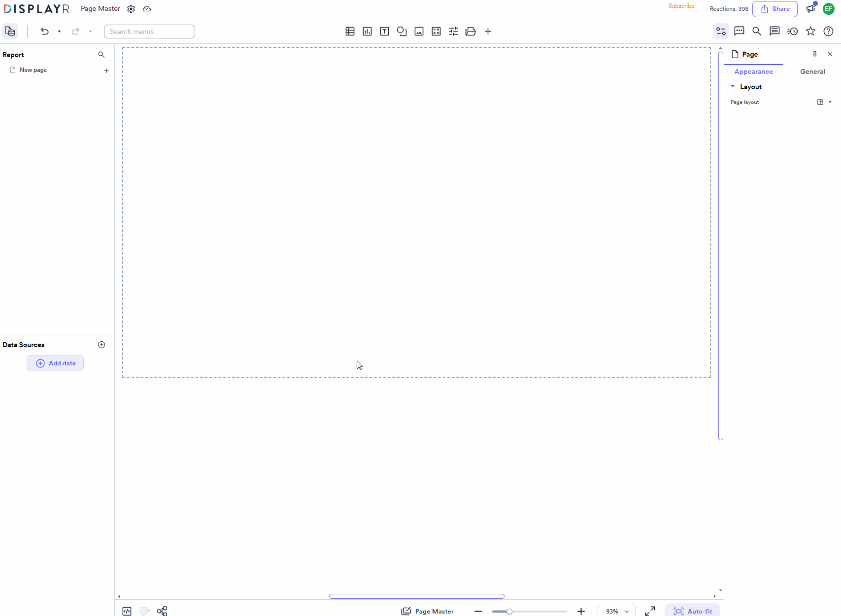
Task: Add a calculation element
Action: coord(436,31)
